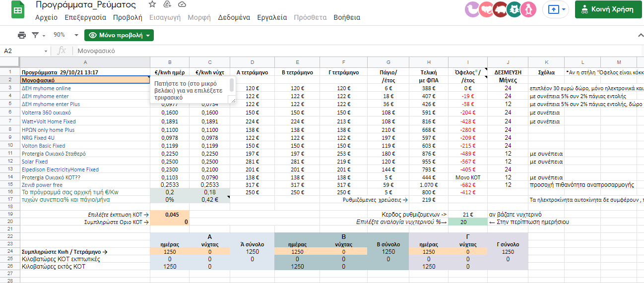Viewport: 644px width, 283px height.
Task: Open the Google Sheets home logo
Action: pos(18,10)
